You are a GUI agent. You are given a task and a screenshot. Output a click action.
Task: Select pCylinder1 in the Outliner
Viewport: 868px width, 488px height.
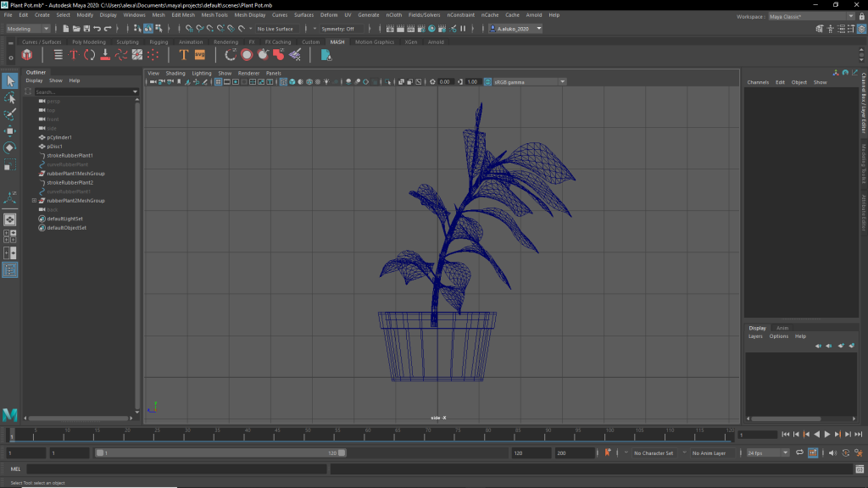coord(59,137)
